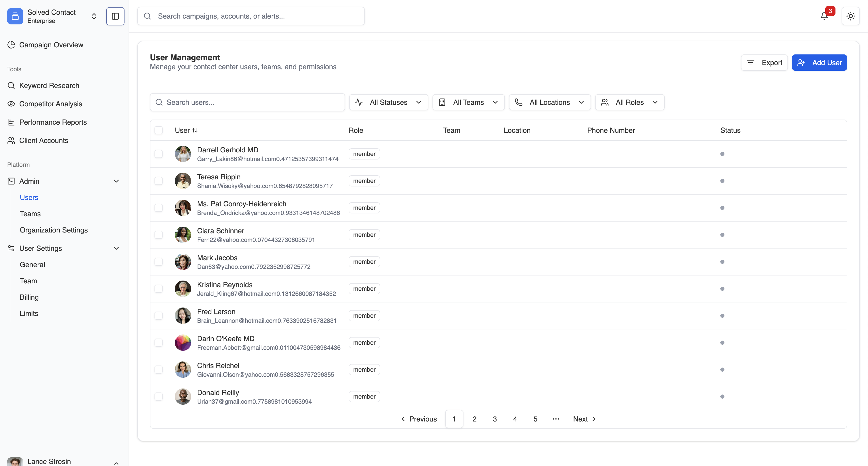This screenshot has height=466, width=868.
Task: Open Darin O'Keefe MD's colorful avatar
Action: pyautogui.click(x=183, y=343)
